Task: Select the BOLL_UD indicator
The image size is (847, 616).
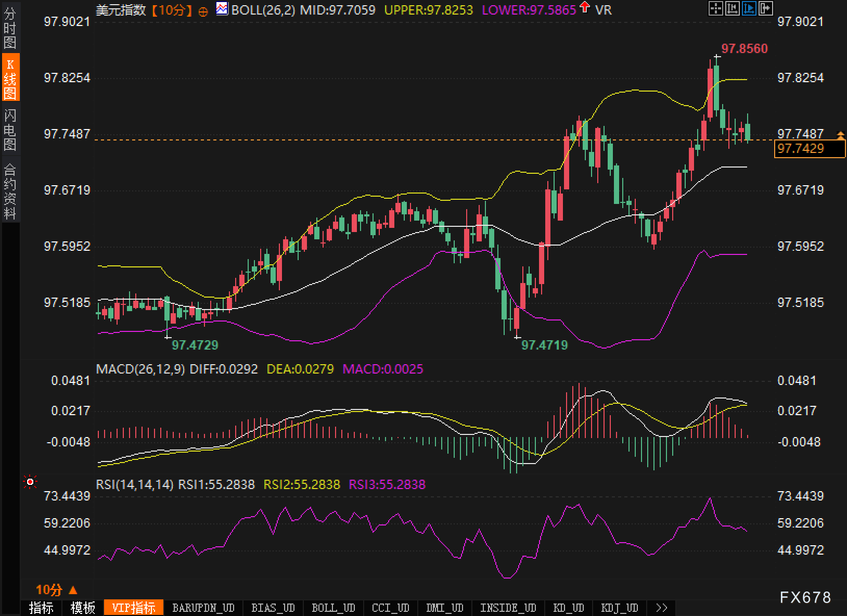Action: [333, 608]
